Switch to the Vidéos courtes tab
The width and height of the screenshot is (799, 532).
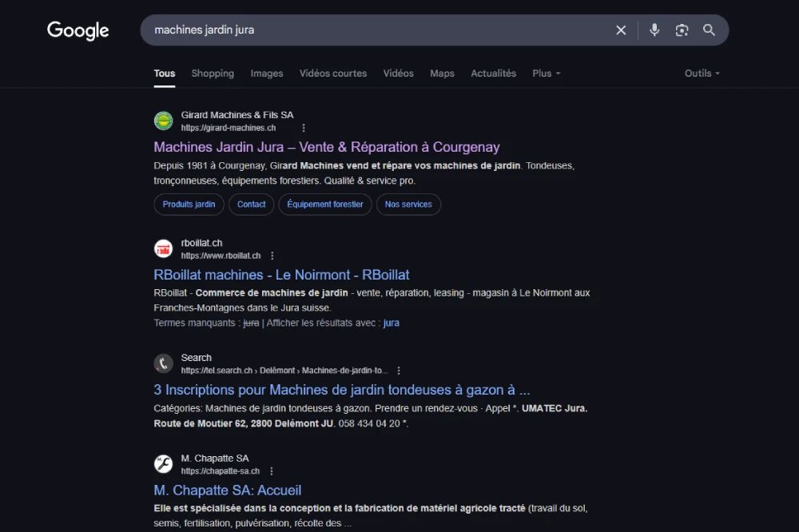pyautogui.click(x=332, y=73)
